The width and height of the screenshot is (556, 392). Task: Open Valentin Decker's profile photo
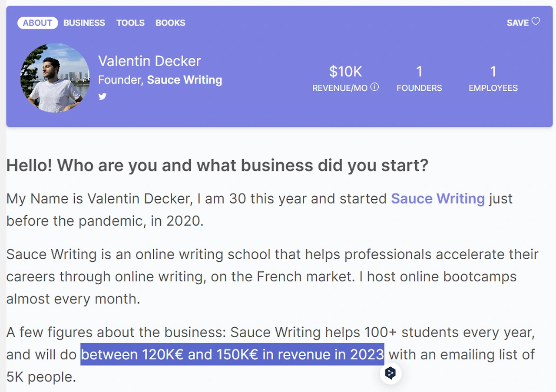coord(55,78)
